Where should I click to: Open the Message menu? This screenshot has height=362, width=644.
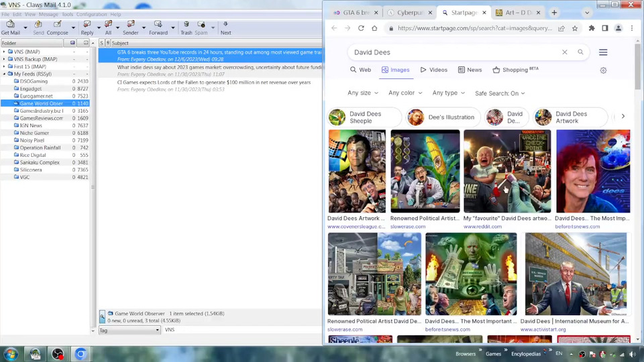48,14
